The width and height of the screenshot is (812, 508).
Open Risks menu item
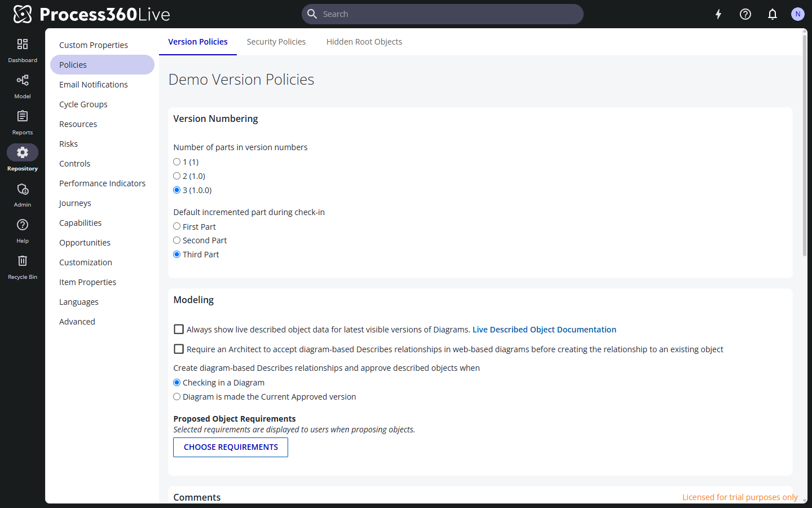[x=102, y=144]
